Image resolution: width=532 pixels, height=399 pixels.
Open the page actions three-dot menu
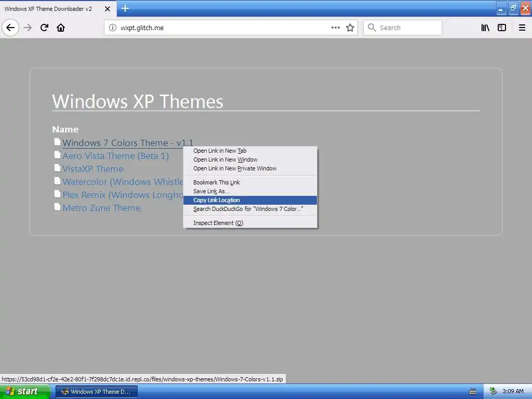point(335,28)
